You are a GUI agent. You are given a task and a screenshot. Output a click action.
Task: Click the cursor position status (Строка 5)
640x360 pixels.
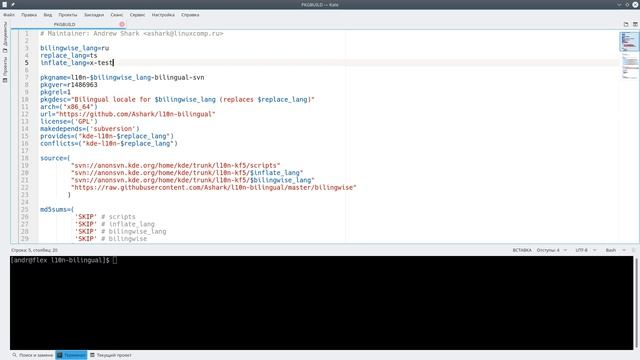point(34,250)
